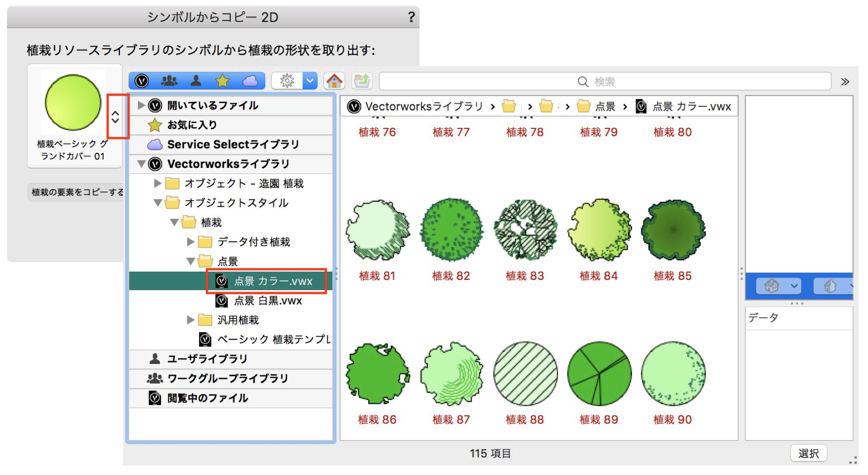This screenshot has height=475, width=868.
Task: Click the 点景 folder breadcrumb
Action: coord(597,106)
